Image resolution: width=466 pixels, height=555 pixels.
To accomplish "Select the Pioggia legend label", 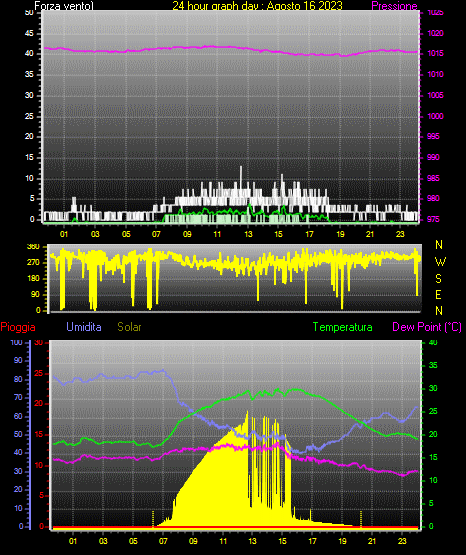I will (x=18, y=327).
